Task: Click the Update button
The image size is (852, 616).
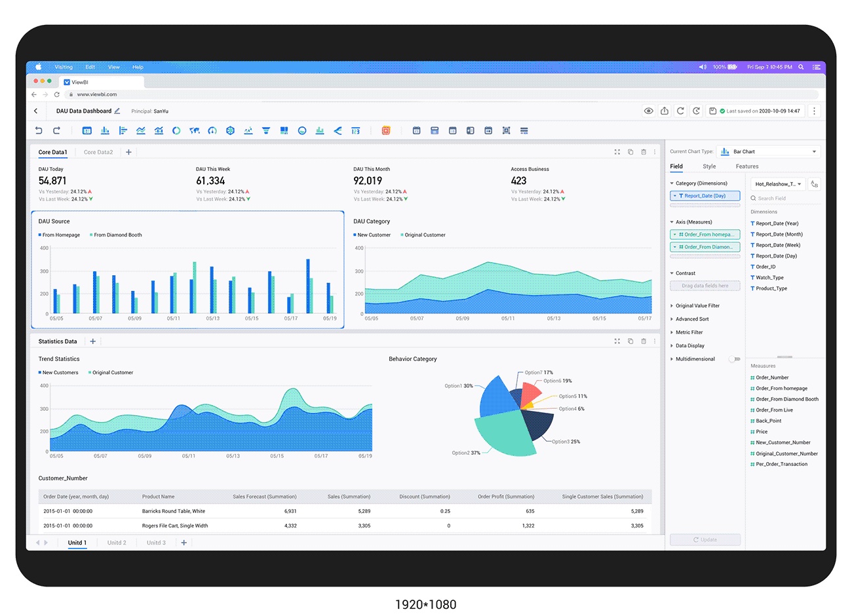Action: pyautogui.click(x=705, y=540)
